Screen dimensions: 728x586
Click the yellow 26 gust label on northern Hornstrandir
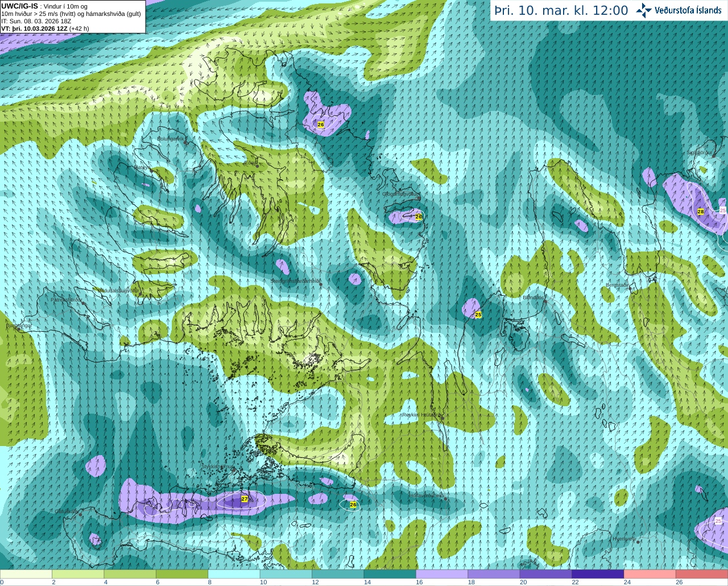321,125
